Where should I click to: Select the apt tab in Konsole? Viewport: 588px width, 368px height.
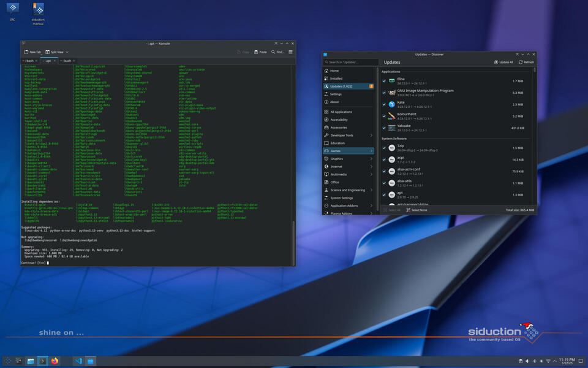coord(48,61)
